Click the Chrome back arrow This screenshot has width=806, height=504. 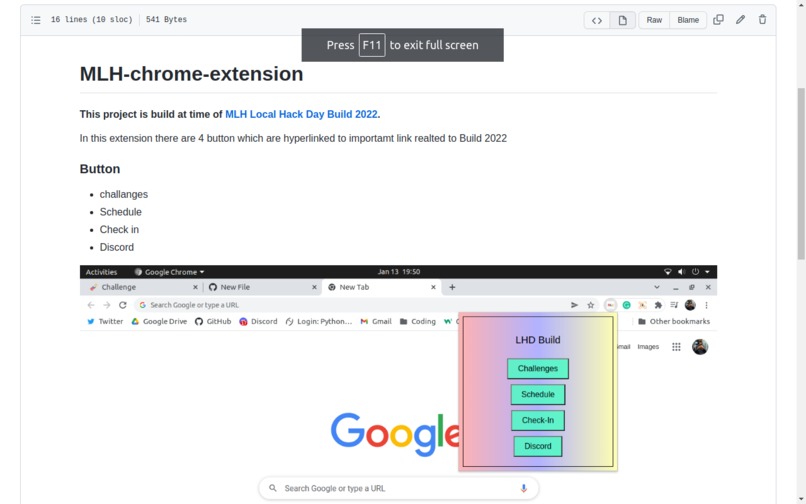(x=91, y=305)
